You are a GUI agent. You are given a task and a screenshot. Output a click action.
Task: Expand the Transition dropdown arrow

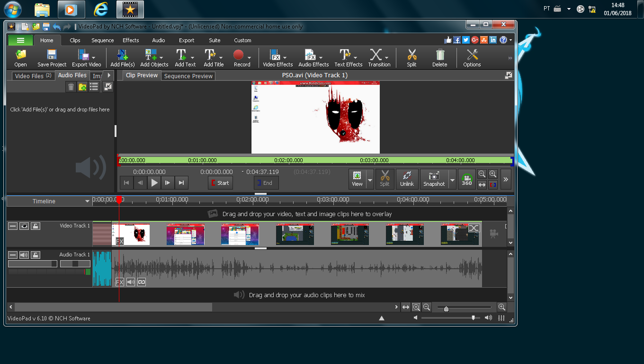click(x=387, y=58)
